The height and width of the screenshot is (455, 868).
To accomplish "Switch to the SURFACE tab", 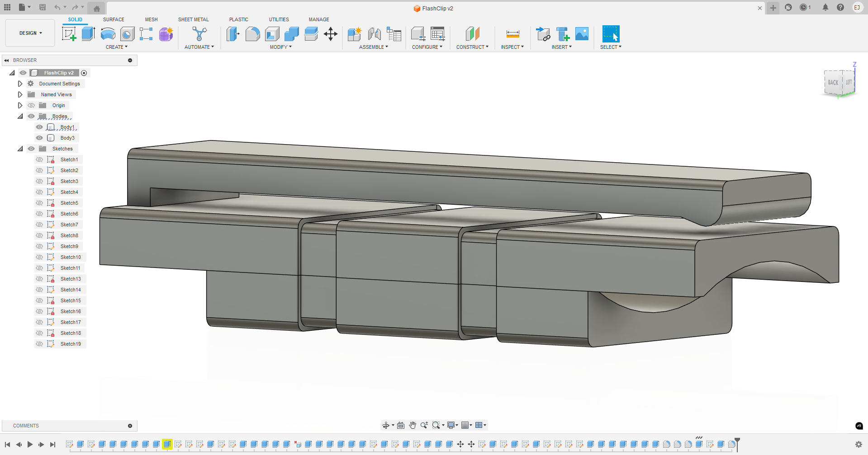I will click(114, 19).
